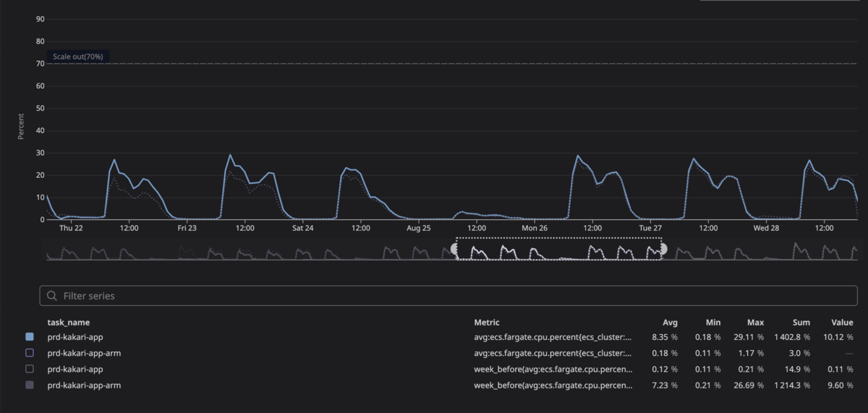Viewport: 868px width, 413px height.
Task: Click the 3.0 % sum value
Action: (x=799, y=353)
